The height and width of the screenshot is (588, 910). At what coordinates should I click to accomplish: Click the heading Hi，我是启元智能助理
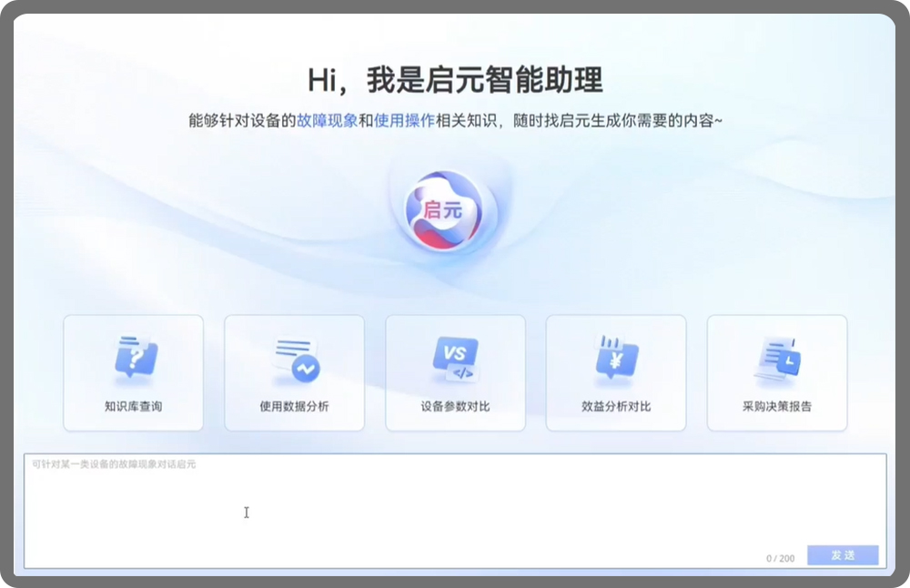tap(455, 80)
